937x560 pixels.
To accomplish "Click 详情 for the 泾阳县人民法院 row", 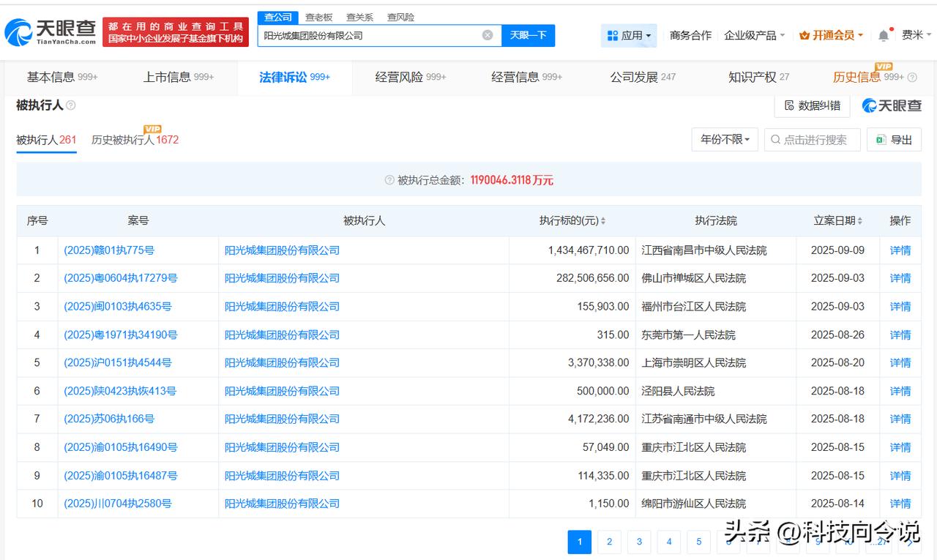I will coord(900,391).
